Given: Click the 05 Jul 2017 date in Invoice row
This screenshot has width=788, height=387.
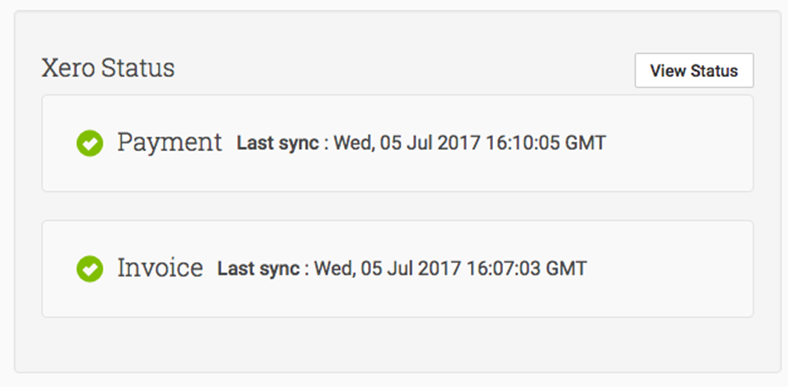Looking at the screenshot, I should tap(411, 269).
